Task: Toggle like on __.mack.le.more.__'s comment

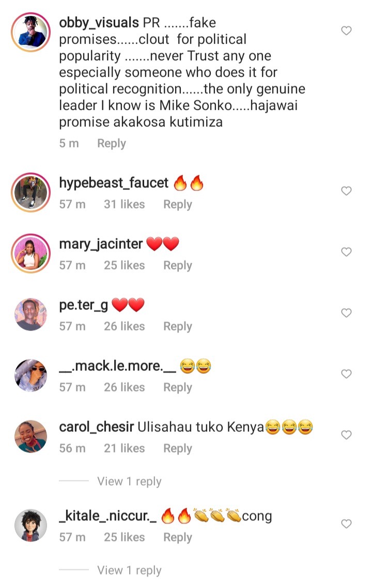Action: 346,374
